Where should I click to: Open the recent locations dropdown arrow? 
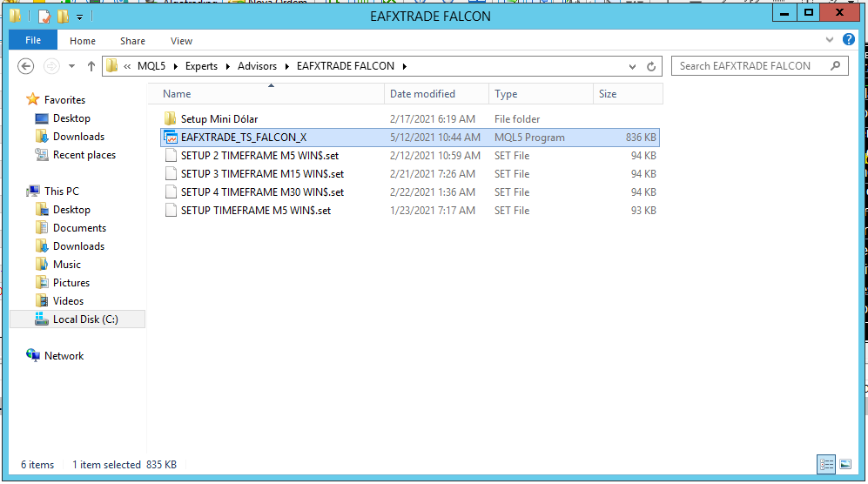coord(71,66)
